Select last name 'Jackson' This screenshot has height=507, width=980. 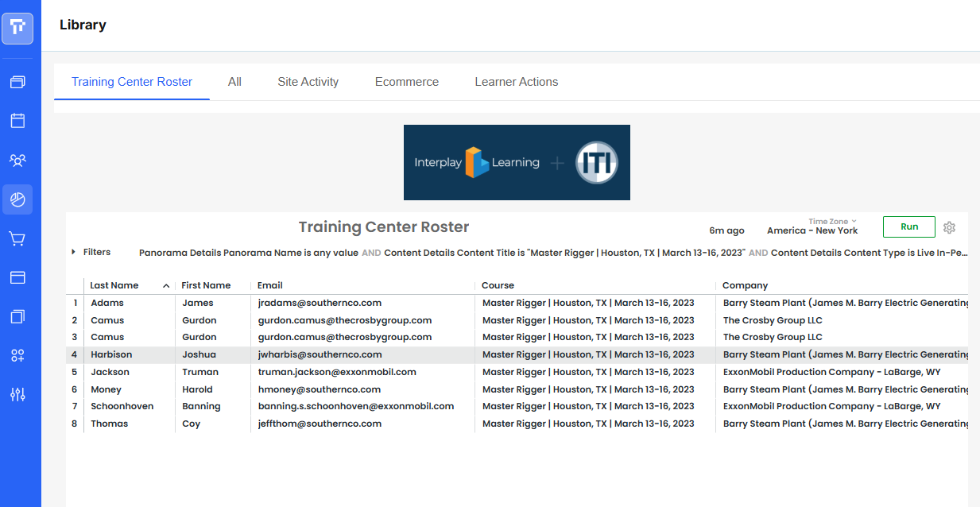(x=110, y=372)
